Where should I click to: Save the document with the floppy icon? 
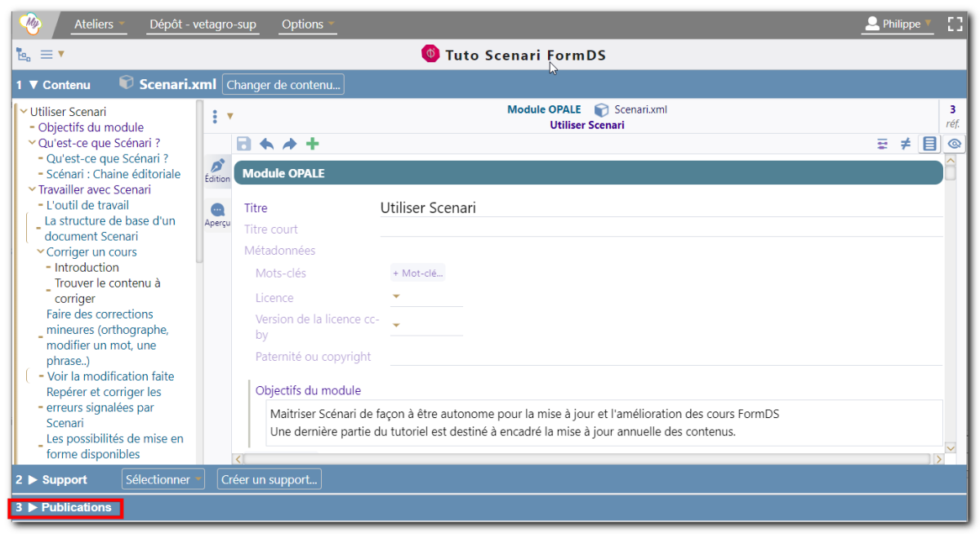pyautogui.click(x=243, y=144)
